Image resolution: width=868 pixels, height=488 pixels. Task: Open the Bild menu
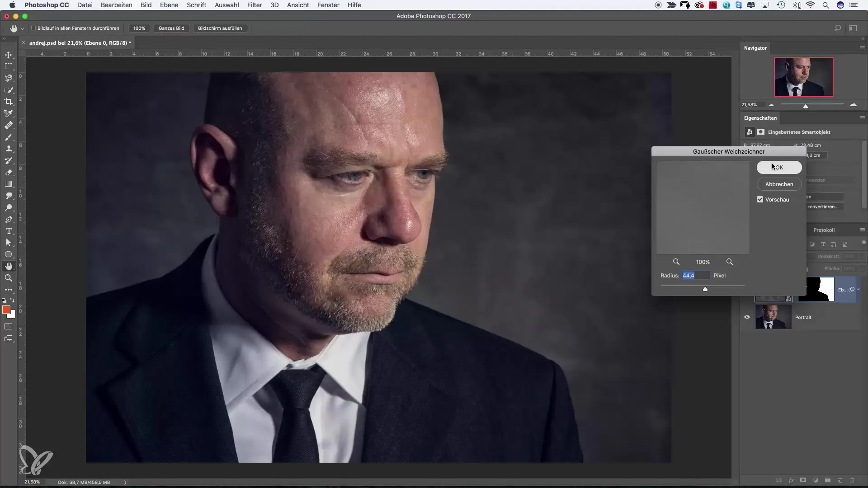[x=146, y=5]
